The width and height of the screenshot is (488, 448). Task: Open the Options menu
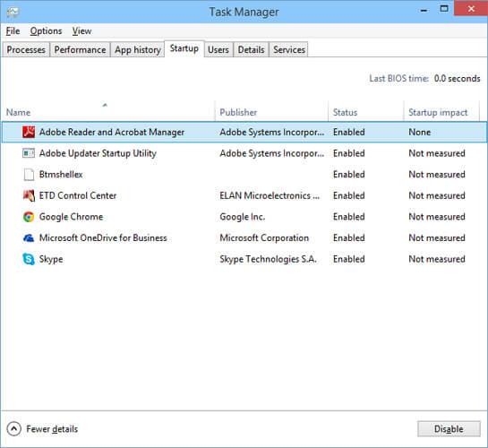point(46,31)
